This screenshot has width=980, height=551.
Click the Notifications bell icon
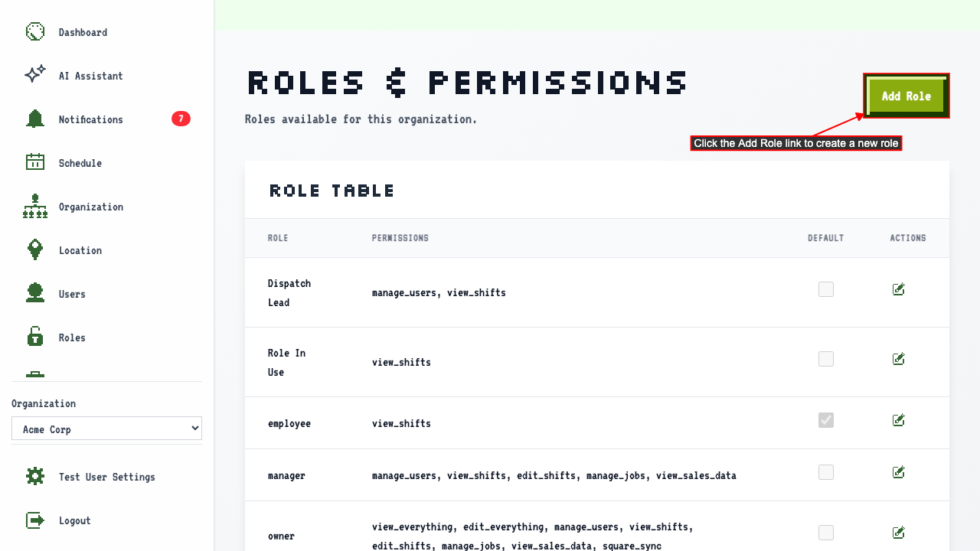coord(35,119)
